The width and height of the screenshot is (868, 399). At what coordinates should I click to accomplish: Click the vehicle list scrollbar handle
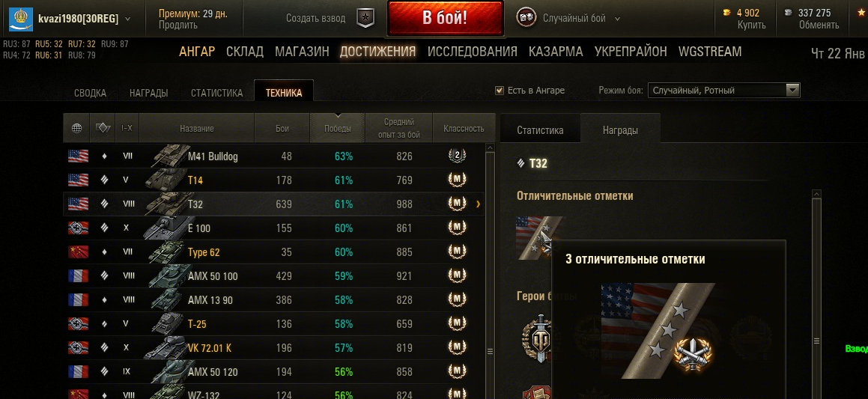click(490, 351)
